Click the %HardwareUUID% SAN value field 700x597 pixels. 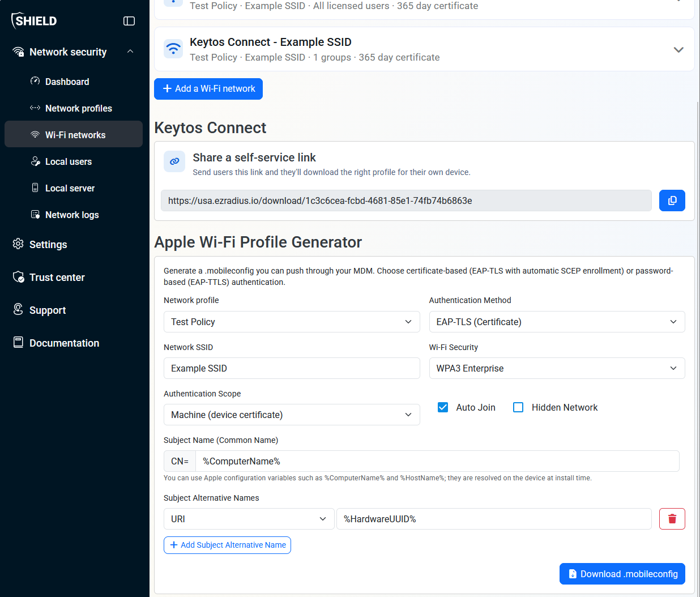click(x=494, y=519)
